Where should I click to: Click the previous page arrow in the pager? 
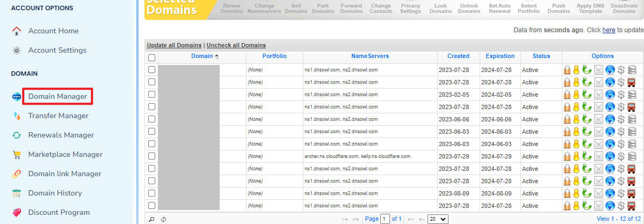point(356,220)
